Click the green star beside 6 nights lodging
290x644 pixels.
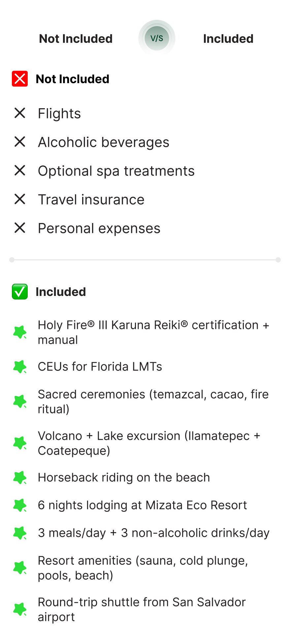20,505
